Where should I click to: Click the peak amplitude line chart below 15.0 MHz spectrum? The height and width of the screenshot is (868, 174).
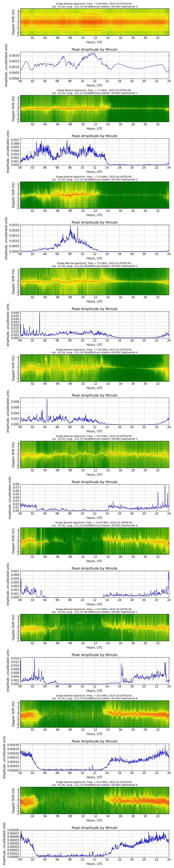click(95, 671)
